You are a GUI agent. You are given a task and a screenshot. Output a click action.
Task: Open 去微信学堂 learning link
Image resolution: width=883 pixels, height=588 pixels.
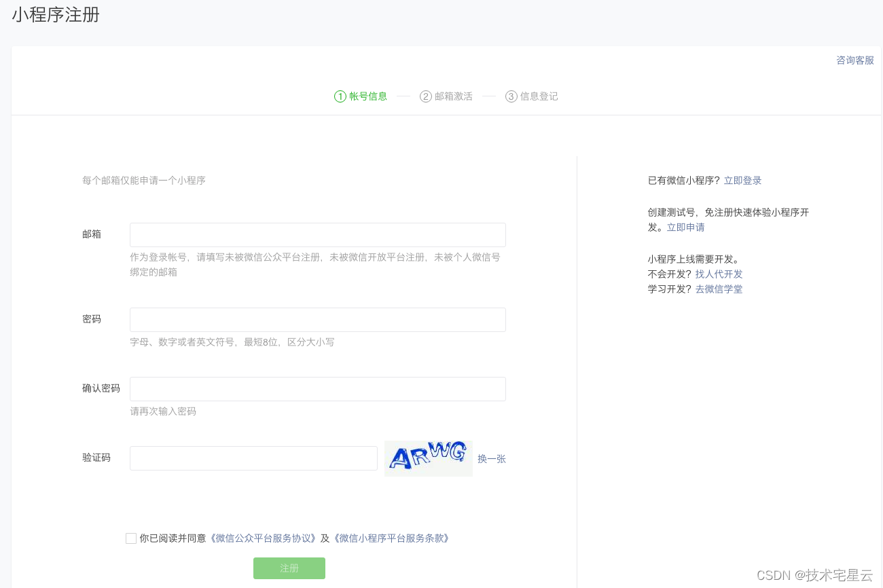pyautogui.click(x=719, y=289)
